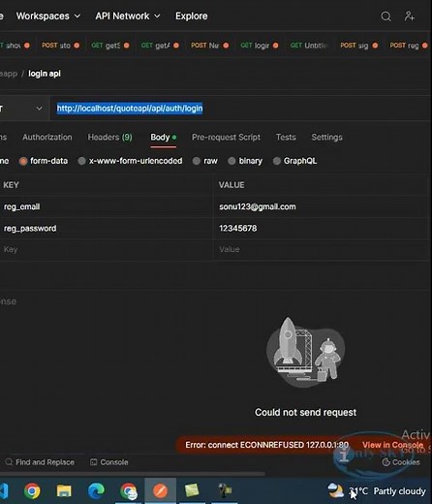Open Google Chrome from the taskbar
Screen dimensions: 432x504
click(32, 491)
